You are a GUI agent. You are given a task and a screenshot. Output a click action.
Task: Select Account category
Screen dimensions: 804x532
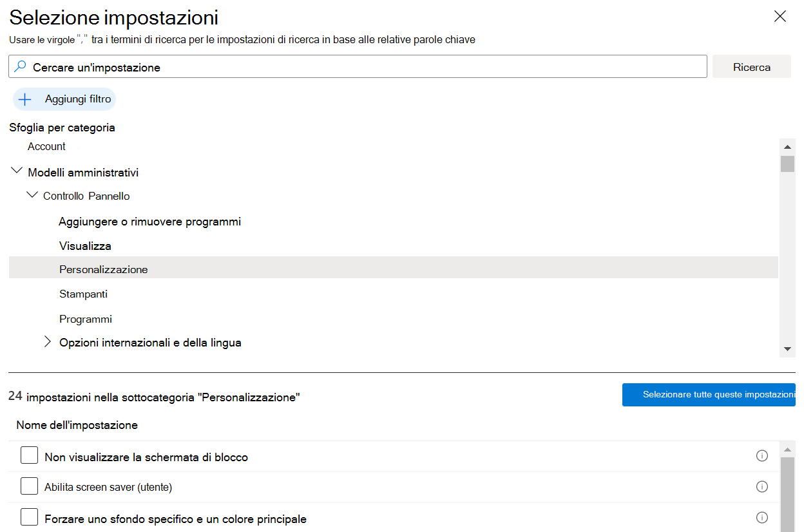coord(46,146)
